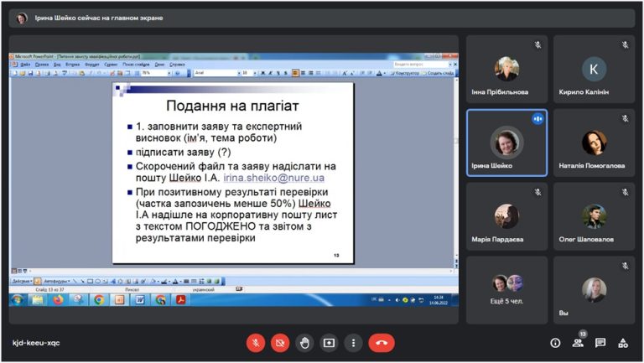The image size is (644, 363).
Task: Expand the zoom percentage dropdown
Action: (169, 73)
